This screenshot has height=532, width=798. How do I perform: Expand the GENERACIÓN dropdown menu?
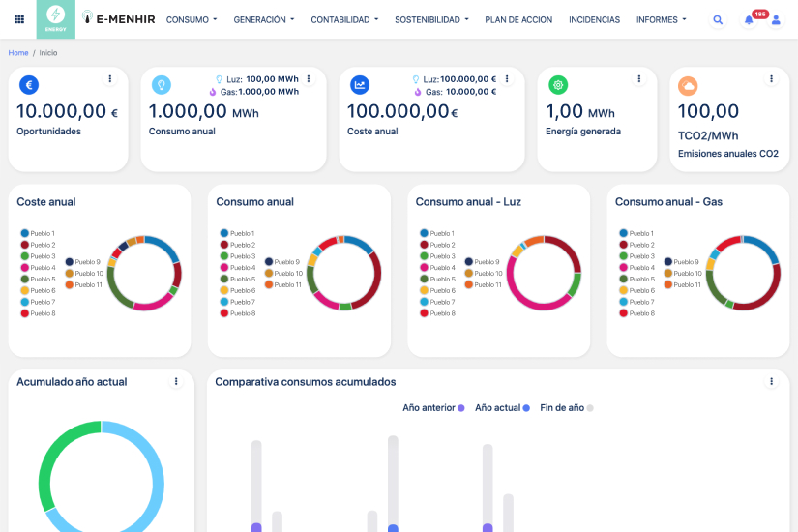(x=264, y=20)
